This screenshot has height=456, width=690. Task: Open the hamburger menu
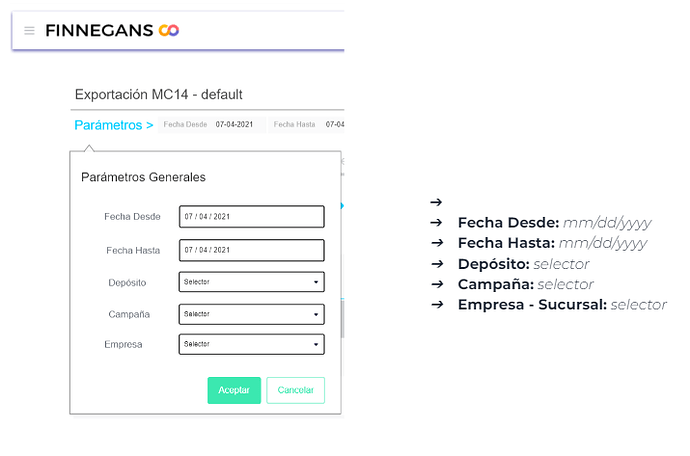click(x=29, y=31)
